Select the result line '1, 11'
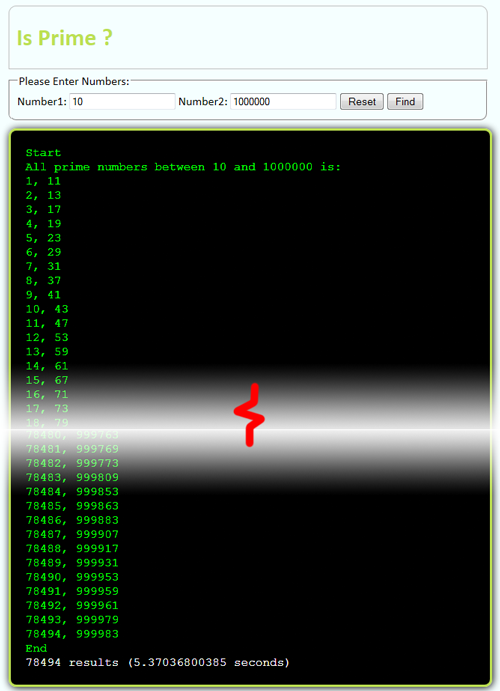 point(43,181)
